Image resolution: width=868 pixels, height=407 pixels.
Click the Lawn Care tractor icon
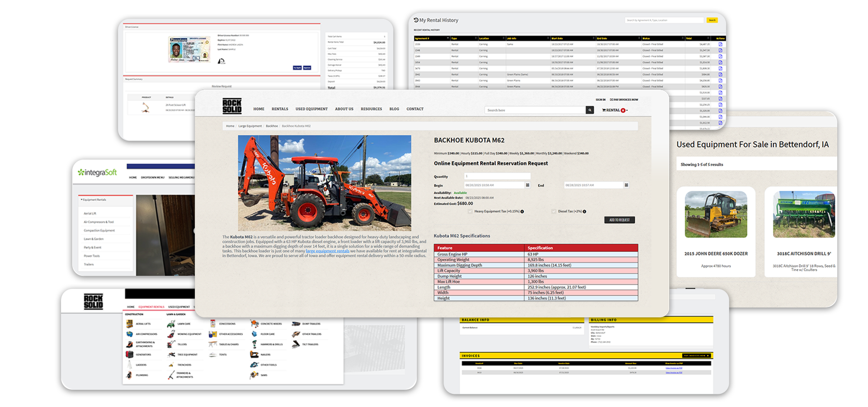click(x=171, y=324)
